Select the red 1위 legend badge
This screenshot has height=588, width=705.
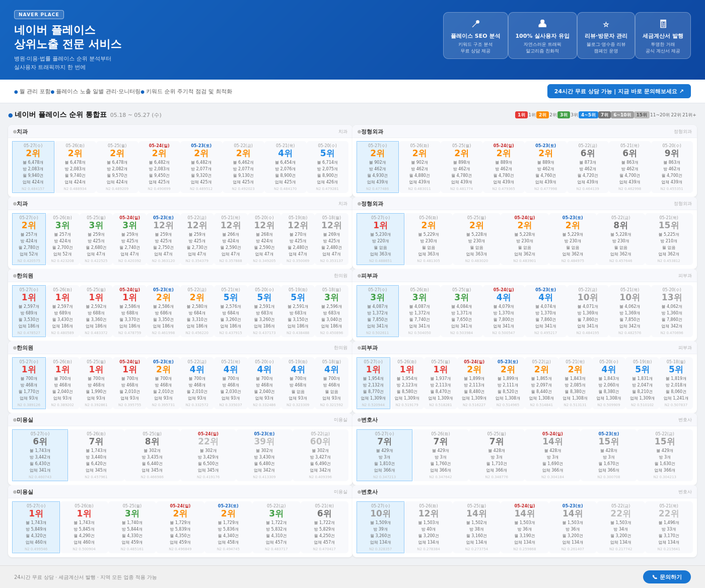[x=521, y=115]
